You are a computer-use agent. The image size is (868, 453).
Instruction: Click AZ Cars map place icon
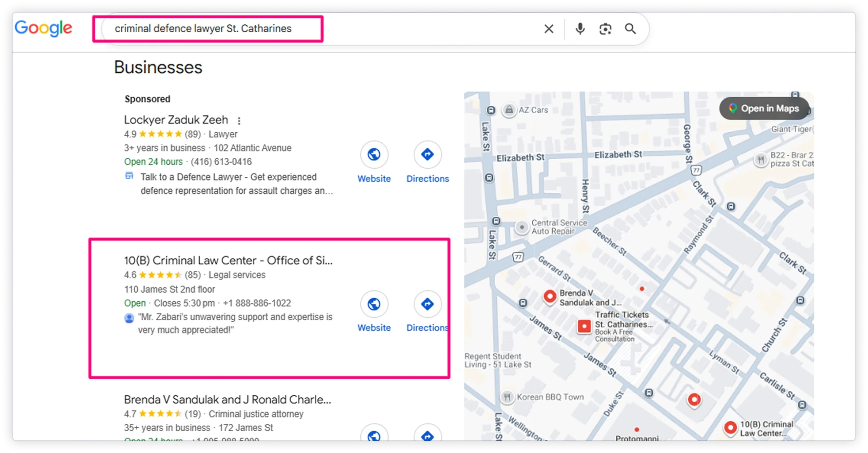point(509,110)
